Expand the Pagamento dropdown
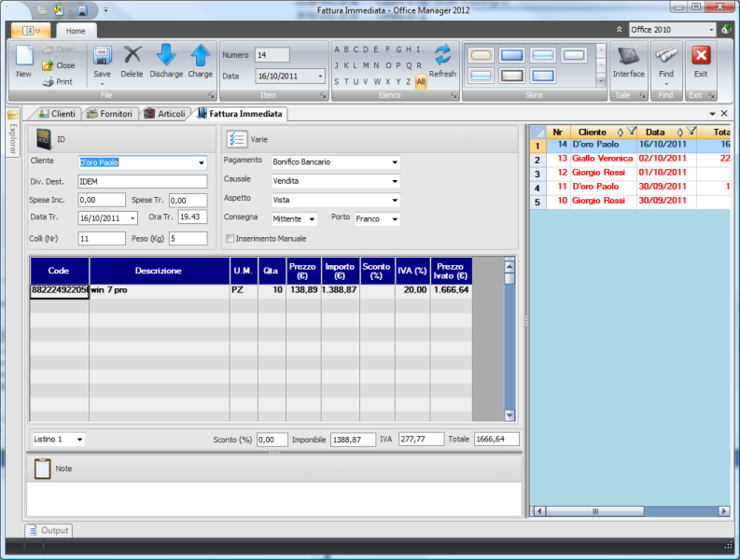 coord(395,162)
